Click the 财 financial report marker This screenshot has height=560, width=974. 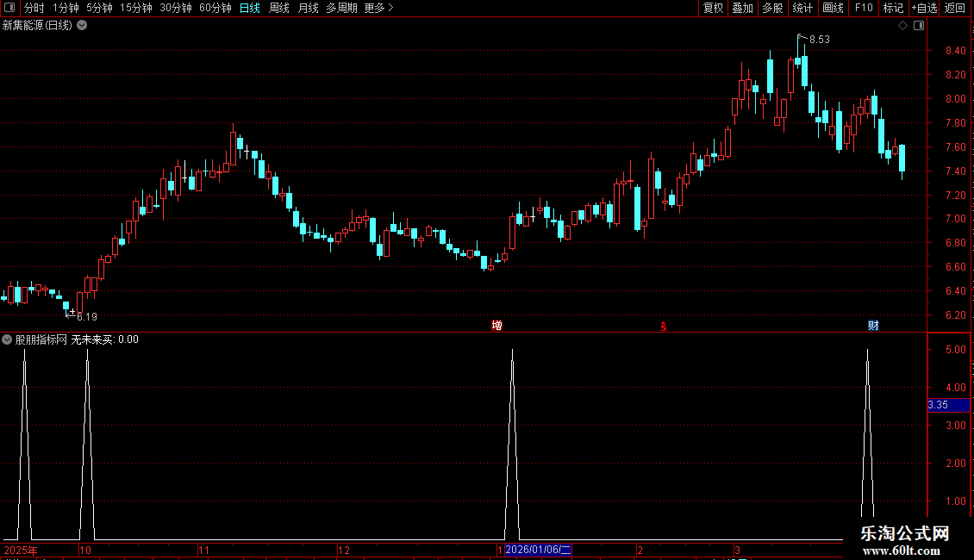pyautogui.click(x=873, y=326)
